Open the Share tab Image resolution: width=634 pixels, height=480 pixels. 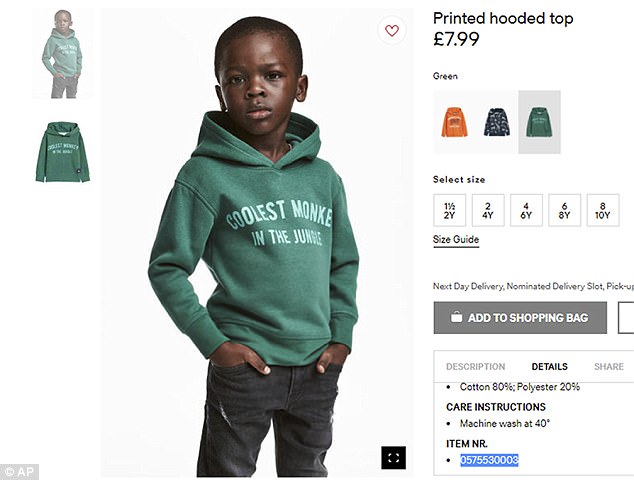click(608, 367)
